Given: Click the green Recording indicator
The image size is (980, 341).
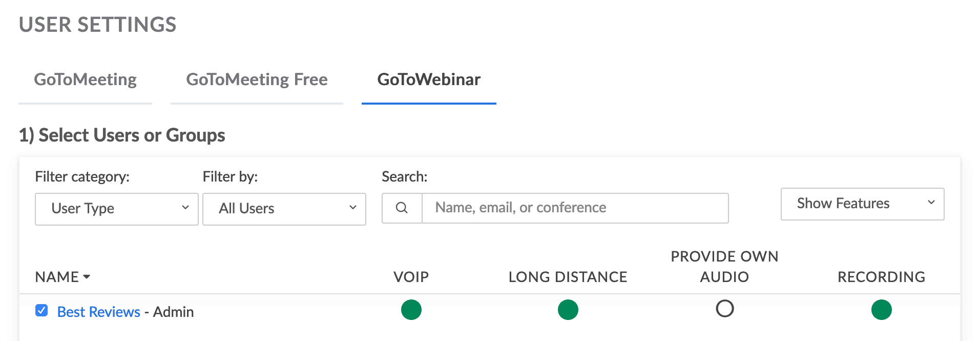Looking at the screenshot, I should pyautogui.click(x=881, y=310).
